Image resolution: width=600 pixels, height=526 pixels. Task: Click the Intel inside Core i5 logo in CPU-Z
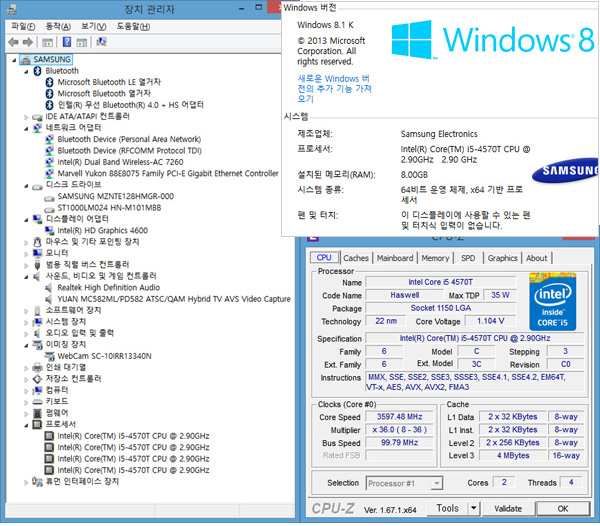click(553, 302)
